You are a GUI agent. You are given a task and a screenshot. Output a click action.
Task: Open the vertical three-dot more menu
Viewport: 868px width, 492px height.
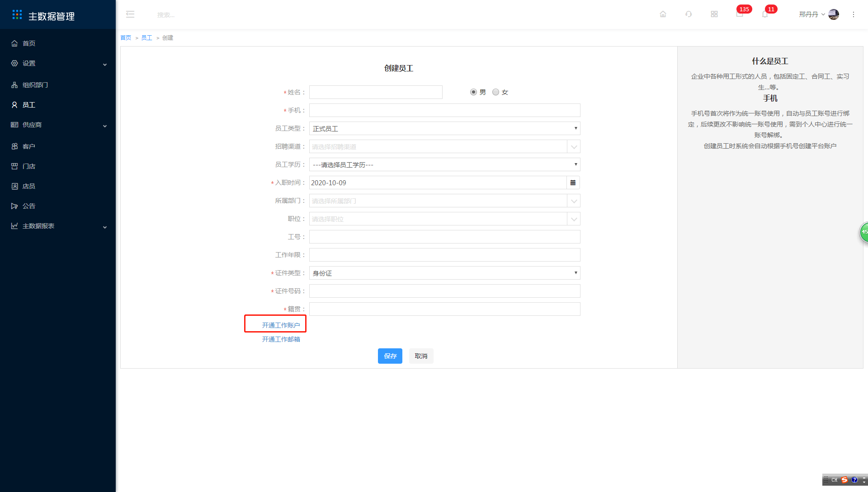[x=854, y=14]
